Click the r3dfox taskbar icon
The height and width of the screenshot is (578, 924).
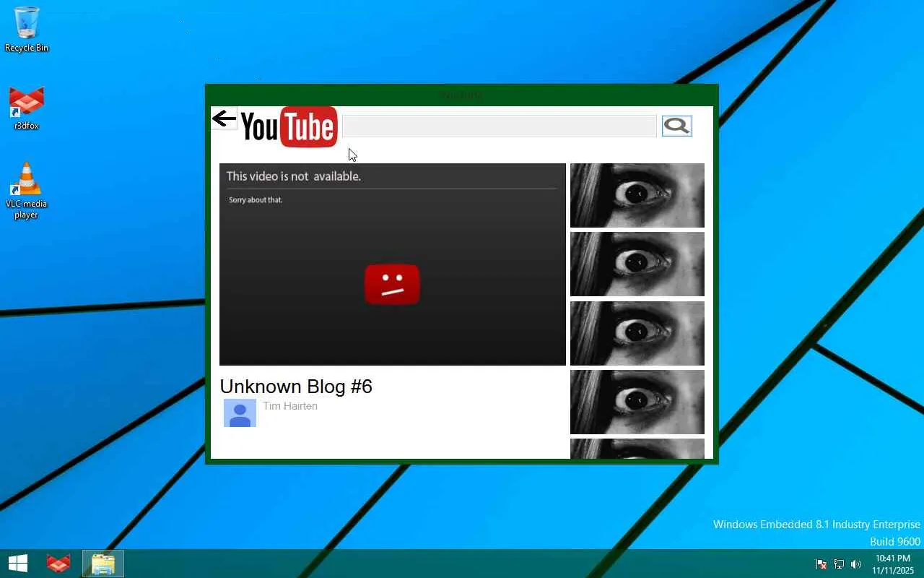58,564
